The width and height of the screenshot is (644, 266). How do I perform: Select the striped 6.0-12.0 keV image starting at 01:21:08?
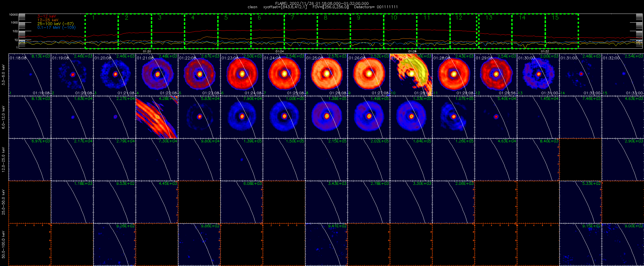[157, 117]
